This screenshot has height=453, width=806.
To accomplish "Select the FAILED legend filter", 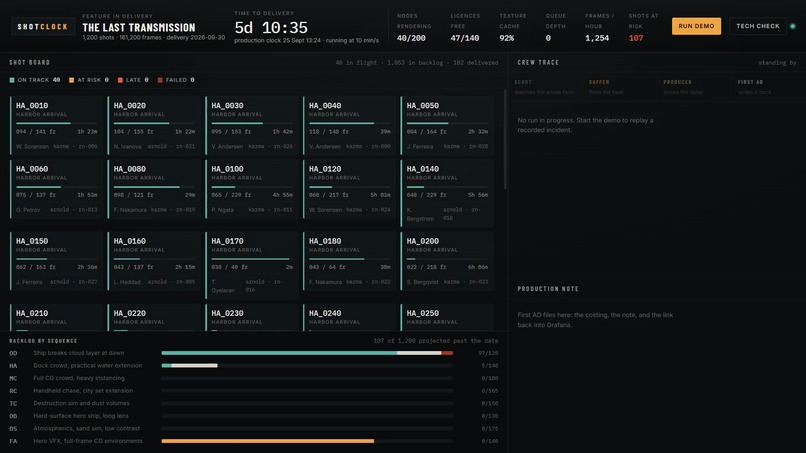I will click(176, 80).
